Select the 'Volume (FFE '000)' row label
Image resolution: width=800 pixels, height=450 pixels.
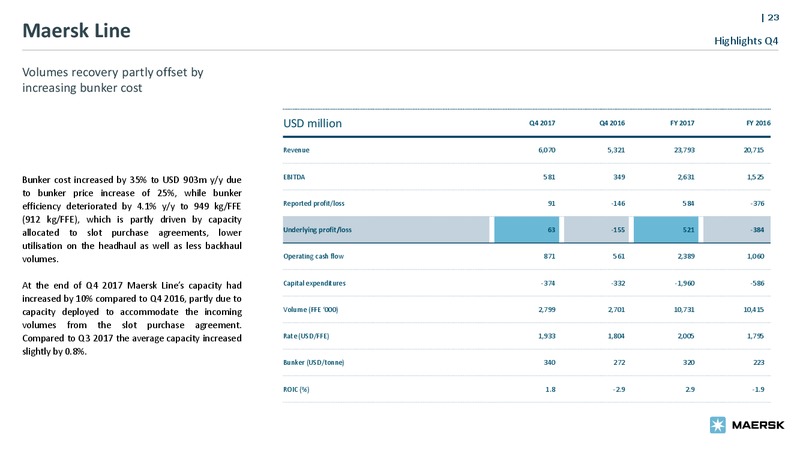311,310
